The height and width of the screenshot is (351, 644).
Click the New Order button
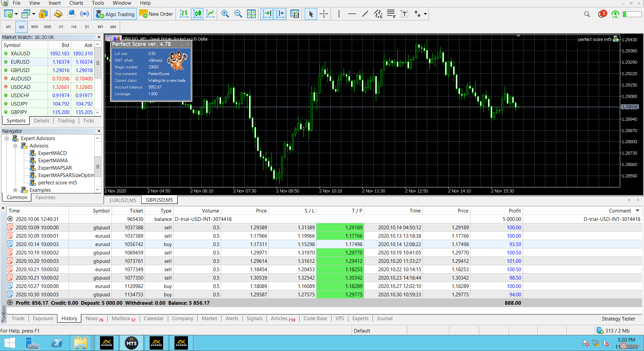[156, 14]
